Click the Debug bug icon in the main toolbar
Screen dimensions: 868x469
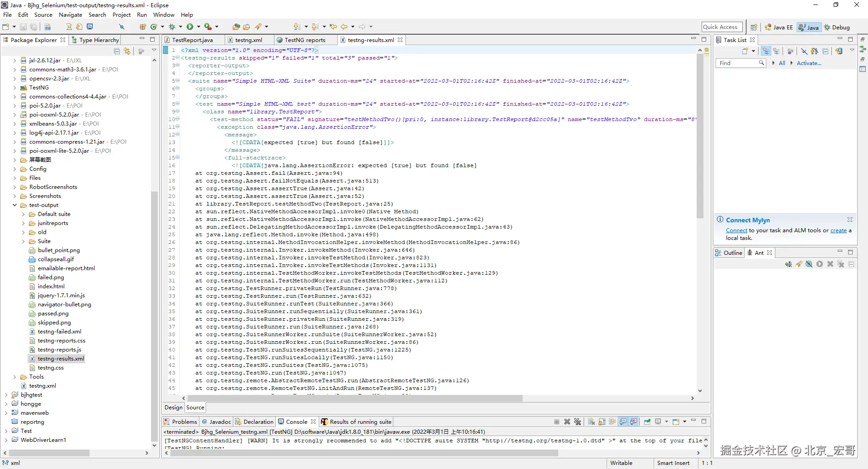pyautogui.click(x=172, y=27)
